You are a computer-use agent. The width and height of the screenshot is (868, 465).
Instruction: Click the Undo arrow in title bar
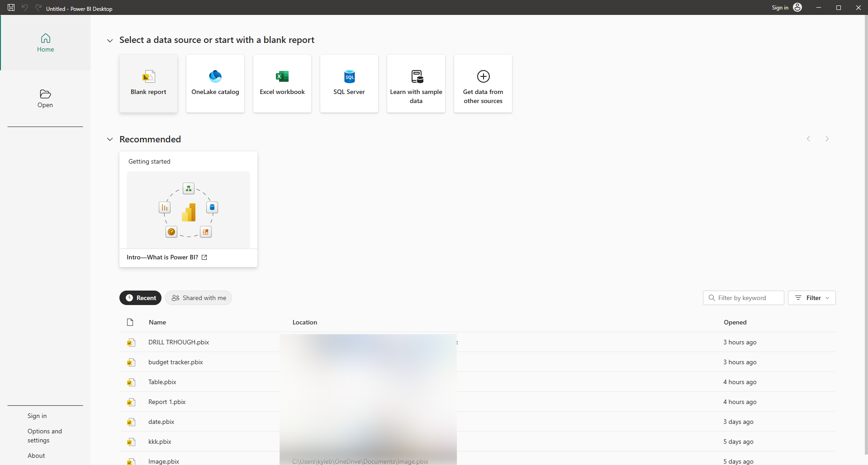pyautogui.click(x=25, y=8)
